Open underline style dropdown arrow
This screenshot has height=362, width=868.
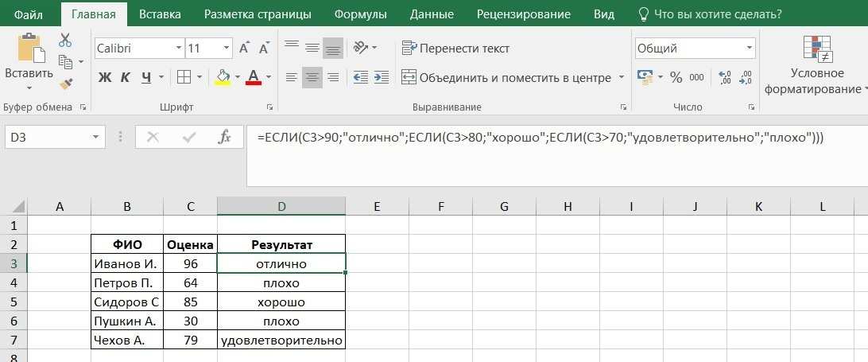(161, 77)
